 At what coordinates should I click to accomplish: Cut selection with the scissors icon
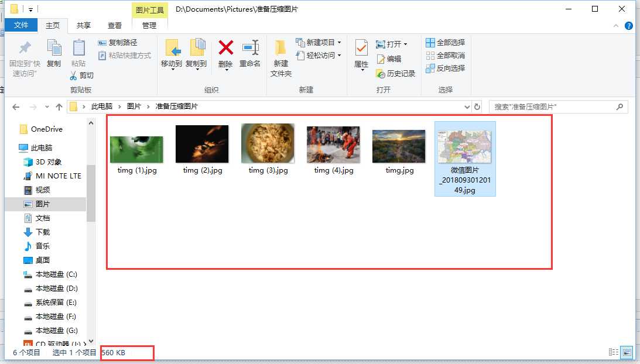(x=81, y=75)
